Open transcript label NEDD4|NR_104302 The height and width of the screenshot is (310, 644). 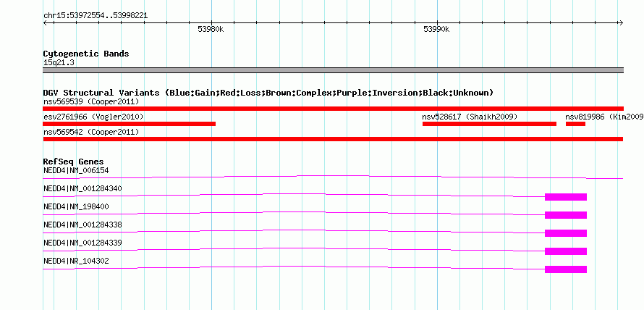[x=76, y=261]
